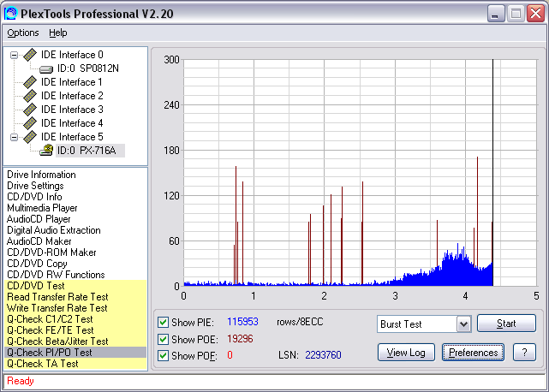Minimize the PlexTools window
This screenshot has width=549, height=392.
coord(496,14)
